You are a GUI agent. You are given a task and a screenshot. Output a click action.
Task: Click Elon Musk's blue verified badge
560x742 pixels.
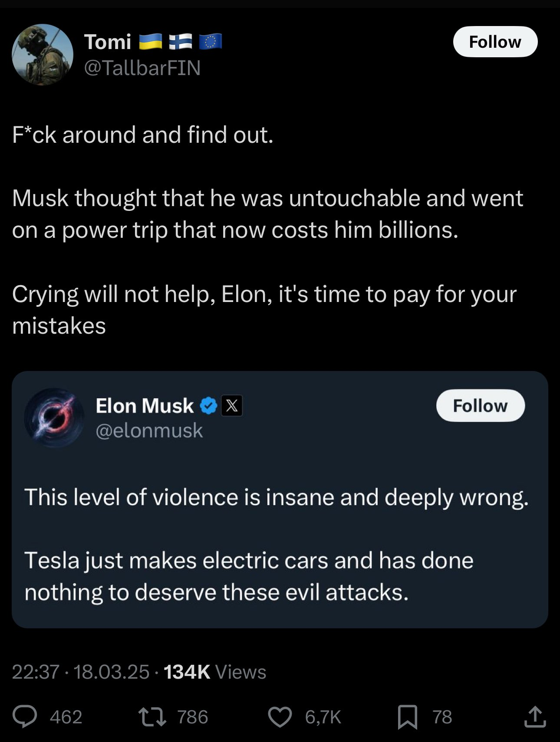[209, 406]
